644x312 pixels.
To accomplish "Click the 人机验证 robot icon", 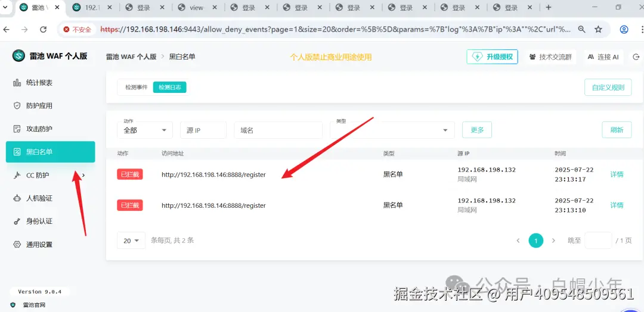I will point(17,198).
